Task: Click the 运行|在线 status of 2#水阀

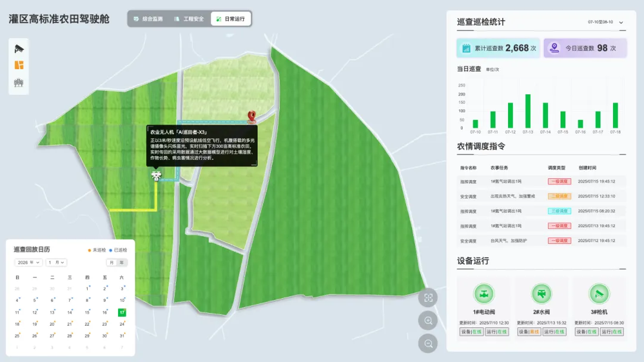Action: [x=554, y=332]
